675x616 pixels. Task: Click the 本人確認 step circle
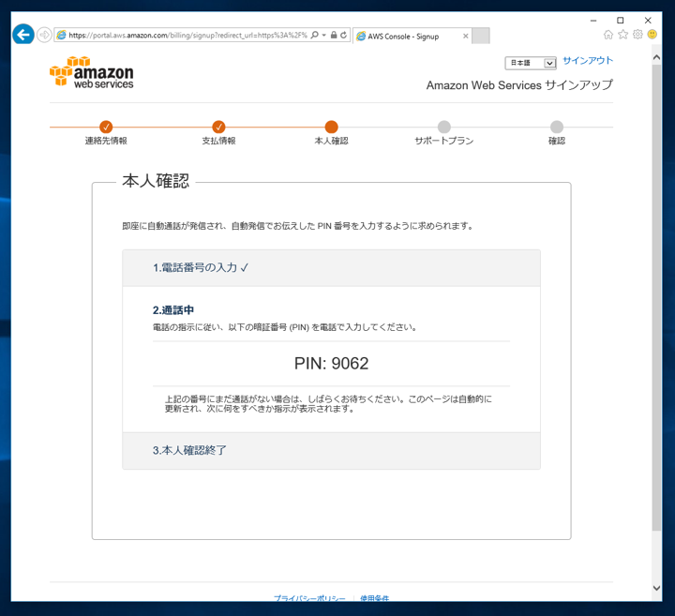pyautogui.click(x=332, y=127)
